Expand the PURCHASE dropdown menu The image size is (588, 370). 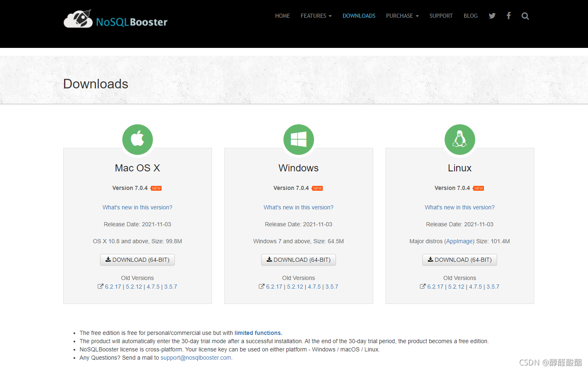click(402, 16)
